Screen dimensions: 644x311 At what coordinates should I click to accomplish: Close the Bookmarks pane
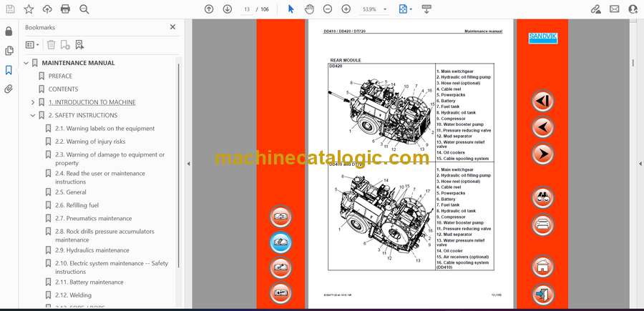[172, 27]
